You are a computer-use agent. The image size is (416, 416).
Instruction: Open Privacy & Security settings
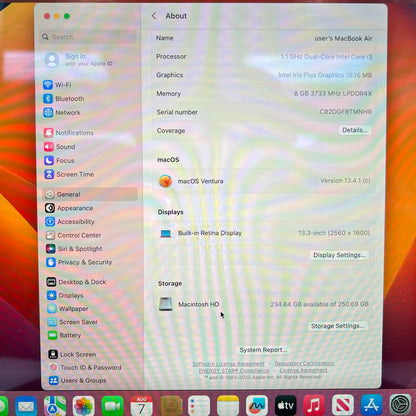79,262
